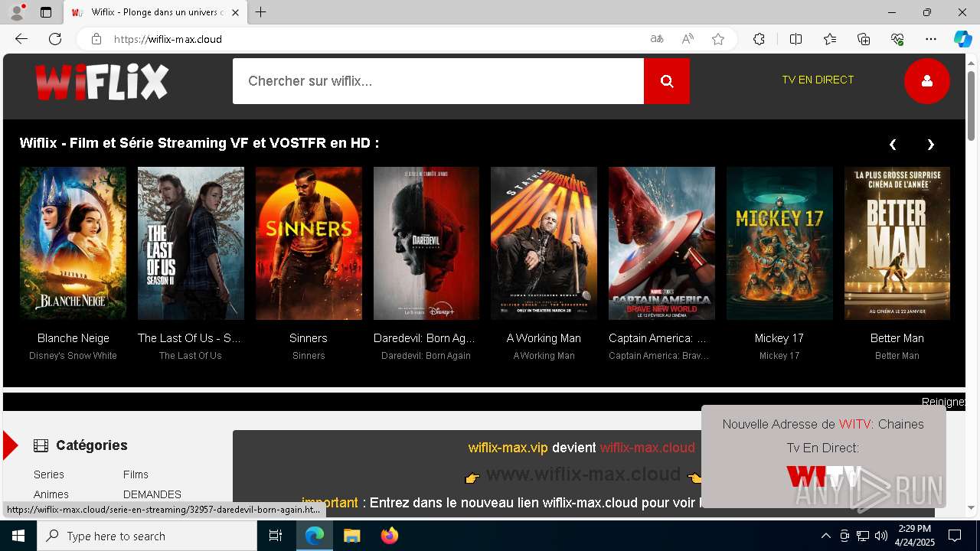Open volume control in system tray
This screenshot has width=980, height=551.
pyautogui.click(x=881, y=536)
